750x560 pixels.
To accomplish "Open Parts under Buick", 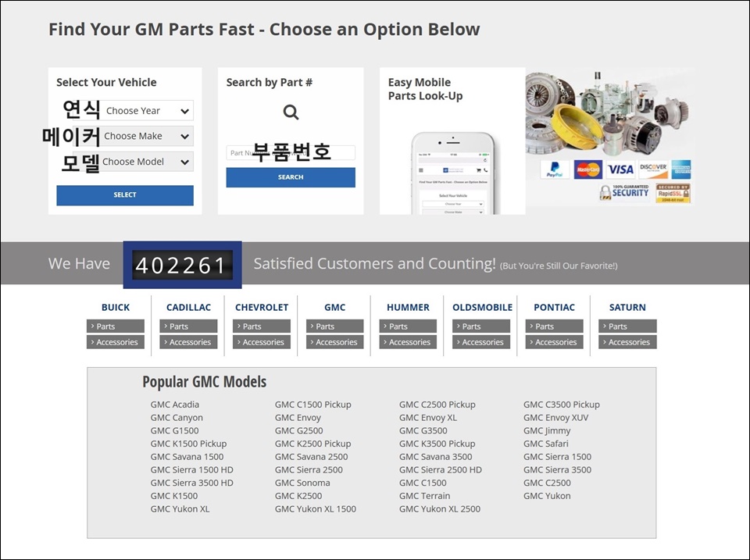I will (116, 326).
